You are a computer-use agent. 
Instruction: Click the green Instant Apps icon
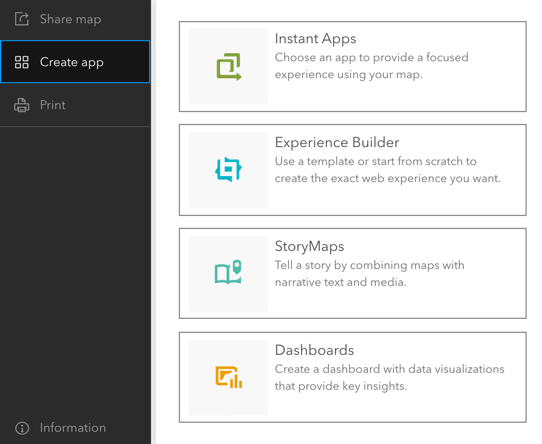point(229,66)
